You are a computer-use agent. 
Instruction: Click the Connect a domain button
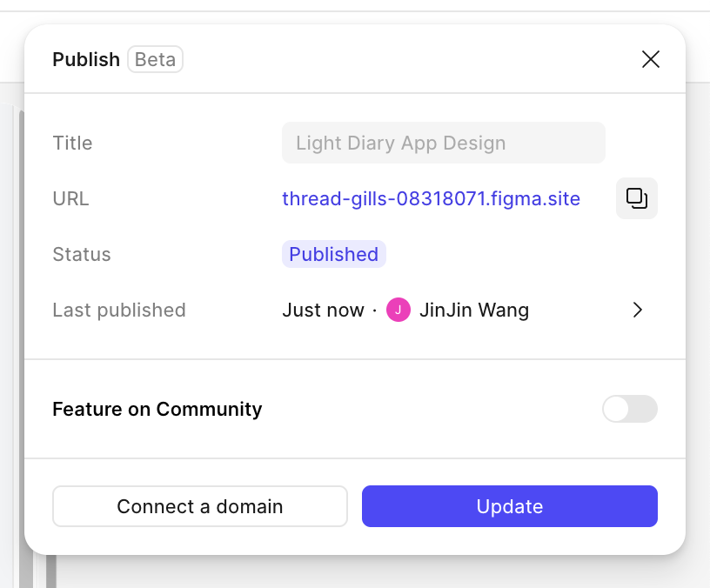click(x=200, y=506)
